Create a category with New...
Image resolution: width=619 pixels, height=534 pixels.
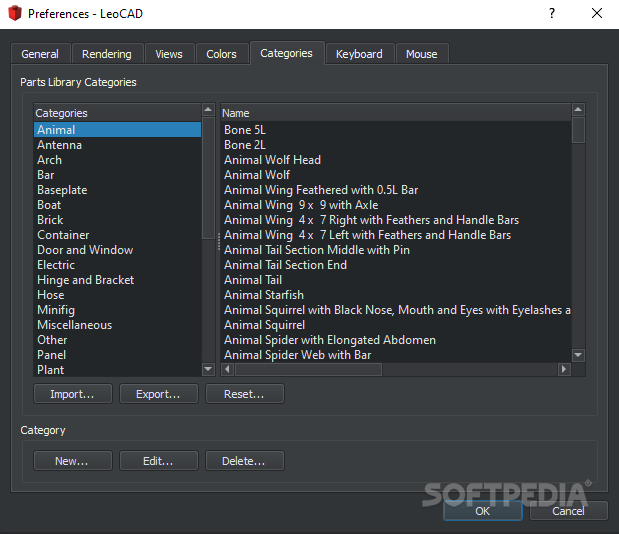[73, 461]
